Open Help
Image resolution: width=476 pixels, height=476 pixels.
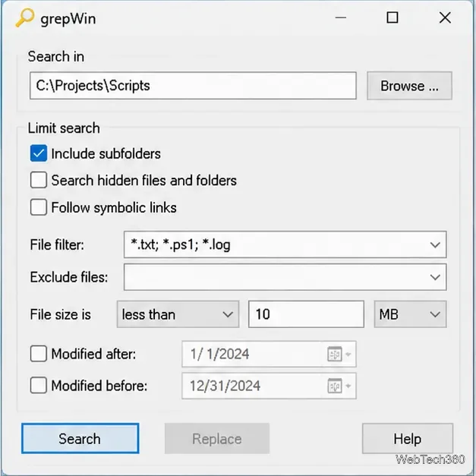point(408,439)
